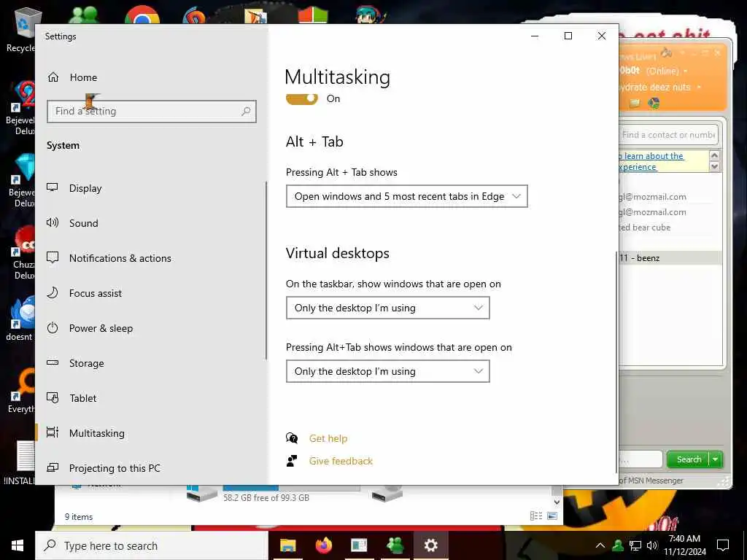Click the taskbar clock showing 7:40 AM
747x560 pixels.
pos(684,545)
